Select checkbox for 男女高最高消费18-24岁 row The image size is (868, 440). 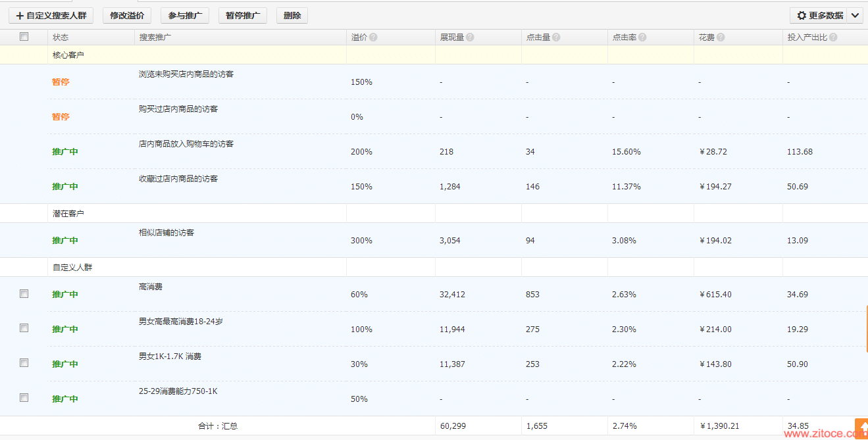(x=24, y=328)
